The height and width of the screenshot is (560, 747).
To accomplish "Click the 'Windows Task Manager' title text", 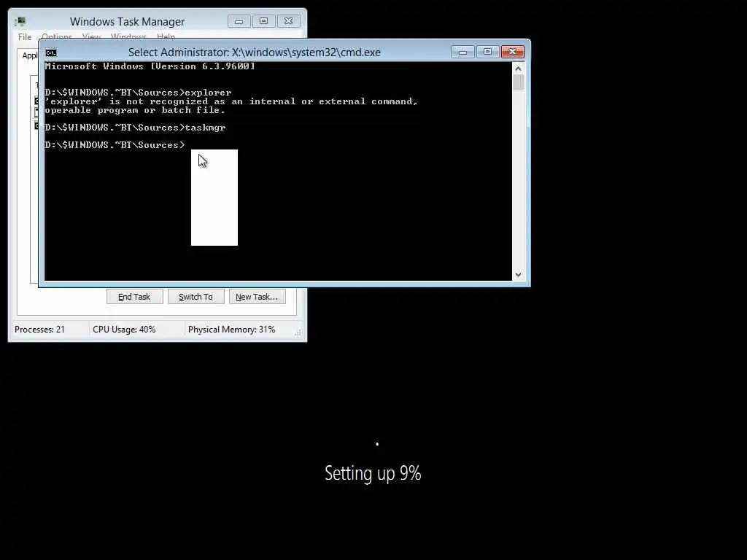I will click(127, 21).
